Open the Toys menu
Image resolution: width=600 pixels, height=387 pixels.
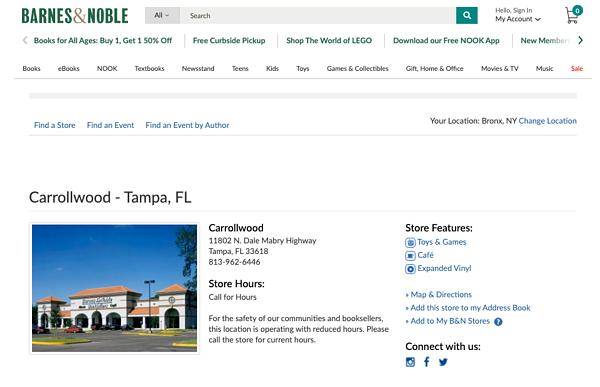(x=302, y=69)
